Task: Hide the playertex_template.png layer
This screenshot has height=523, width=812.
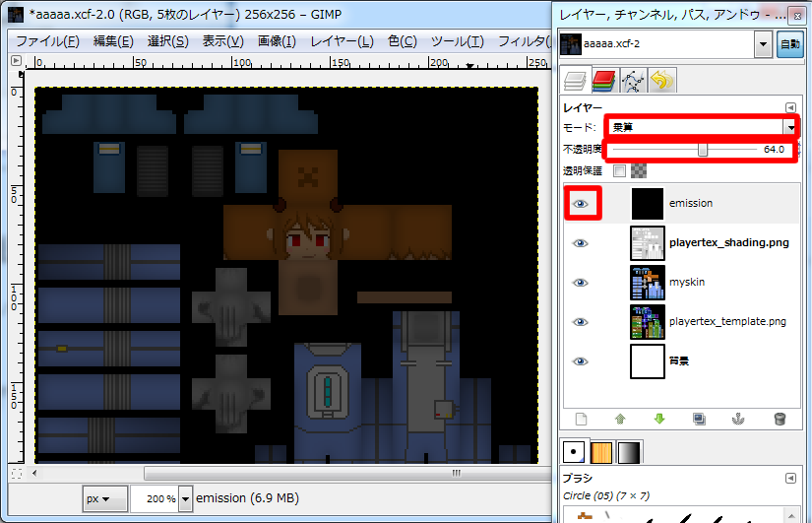Action: [x=581, y=322]
